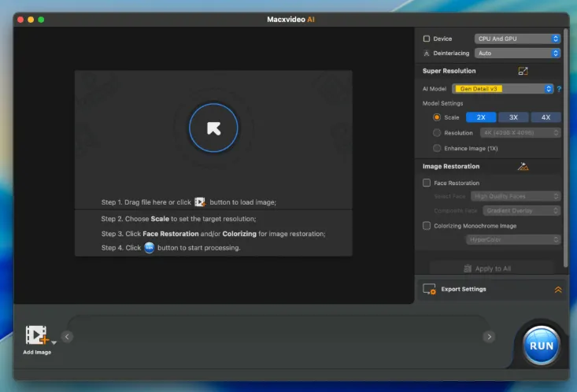Enable the Face Restoration checkbox
Viewport: 577px width, 392px height.
(427, 183)
